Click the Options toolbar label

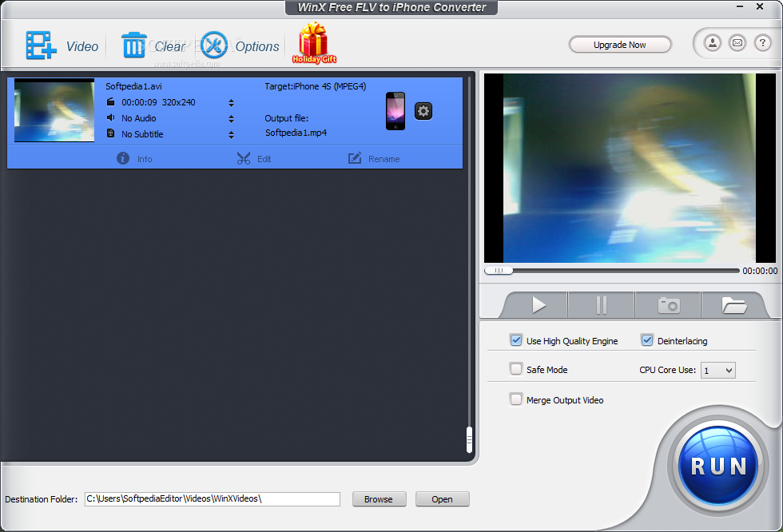(x=257, y=46)
